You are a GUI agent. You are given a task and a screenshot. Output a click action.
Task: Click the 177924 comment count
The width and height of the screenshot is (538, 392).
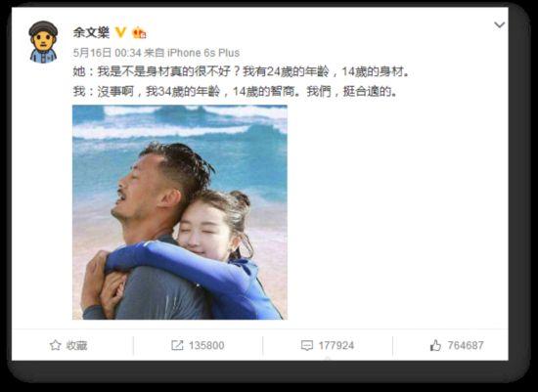[x=336, y=345]
